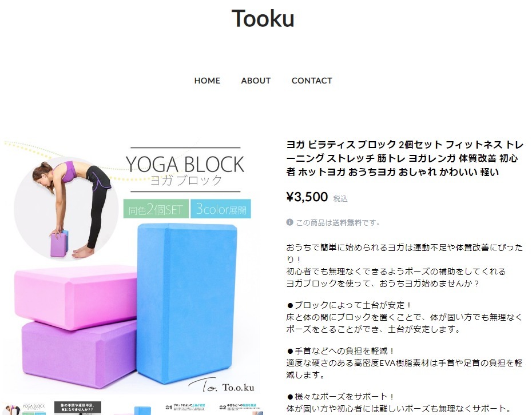Select the first YOGA BLOCK thumbnail
532x415 pixels.
(25, 408)
